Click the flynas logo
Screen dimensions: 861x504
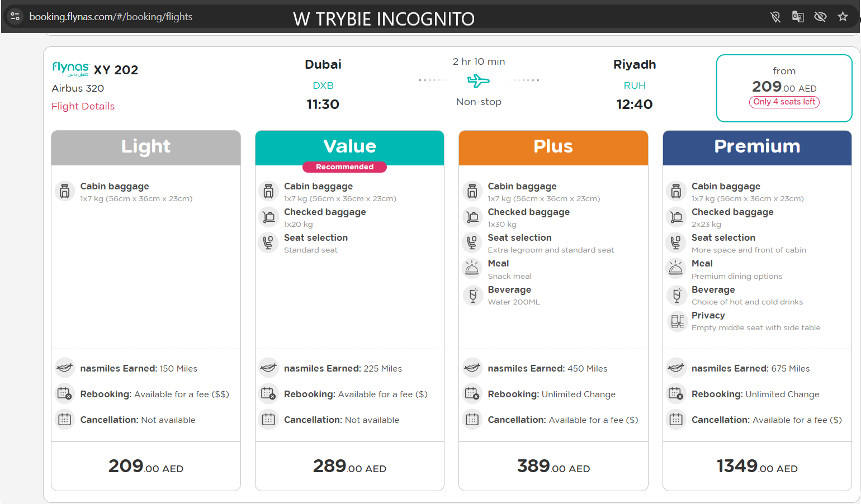tap(70, 69)
